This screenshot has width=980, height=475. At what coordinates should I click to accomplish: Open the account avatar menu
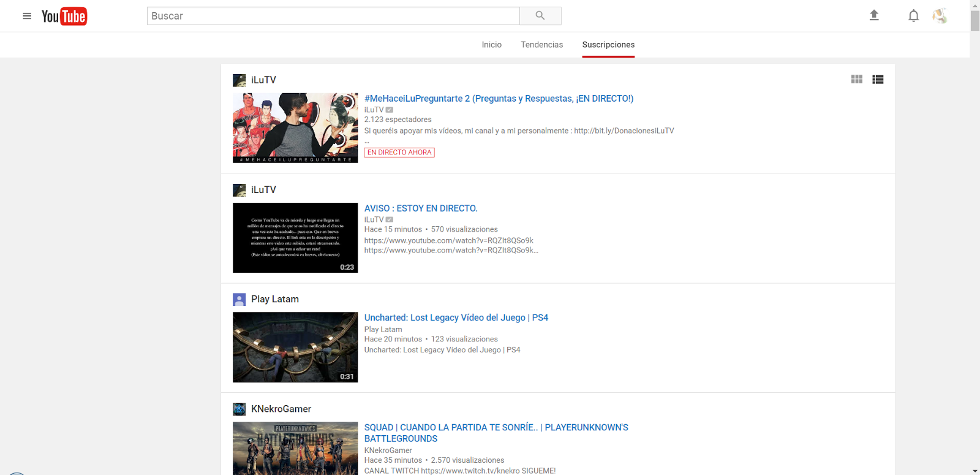point(940,16)
